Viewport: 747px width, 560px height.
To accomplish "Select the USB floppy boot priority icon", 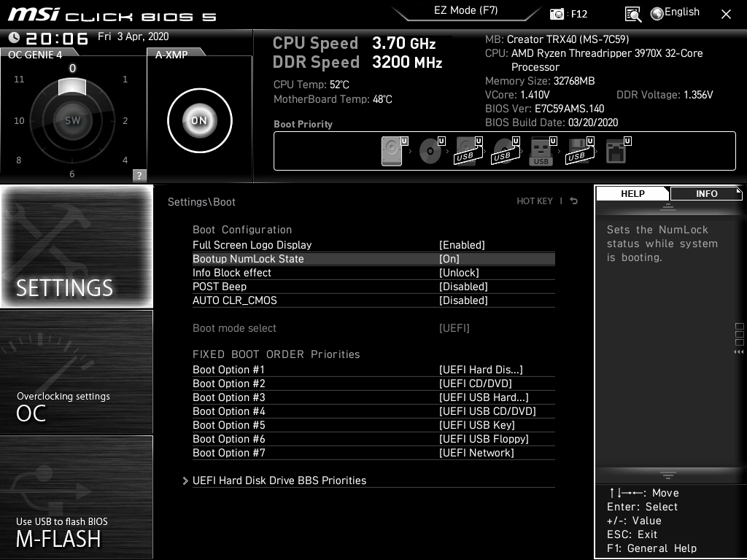I will coord(580,151).
